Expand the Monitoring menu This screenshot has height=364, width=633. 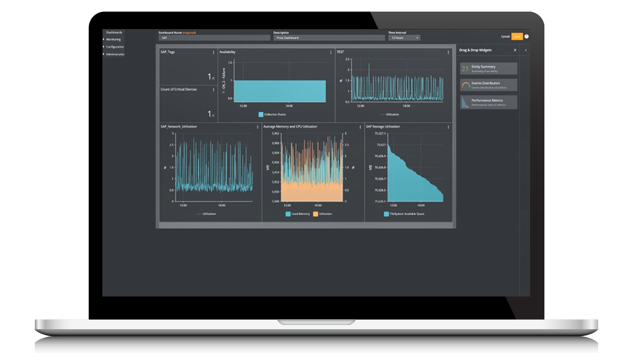pos(112,39)
